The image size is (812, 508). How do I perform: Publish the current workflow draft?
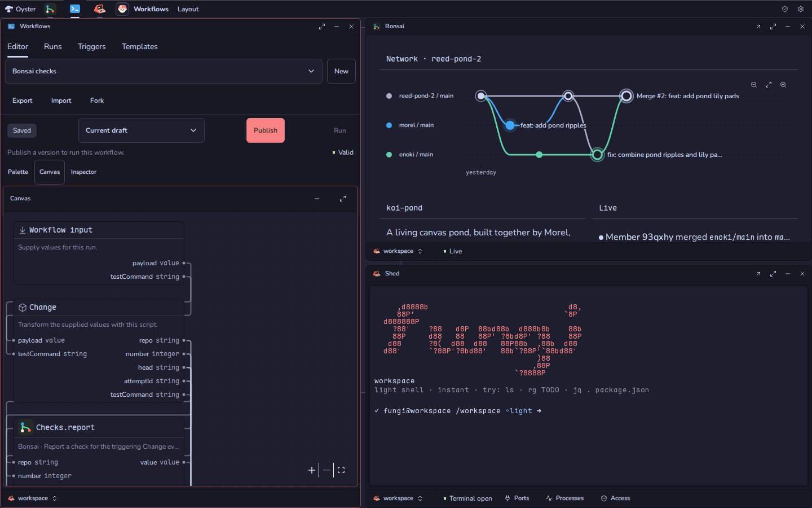coord(266,130)
